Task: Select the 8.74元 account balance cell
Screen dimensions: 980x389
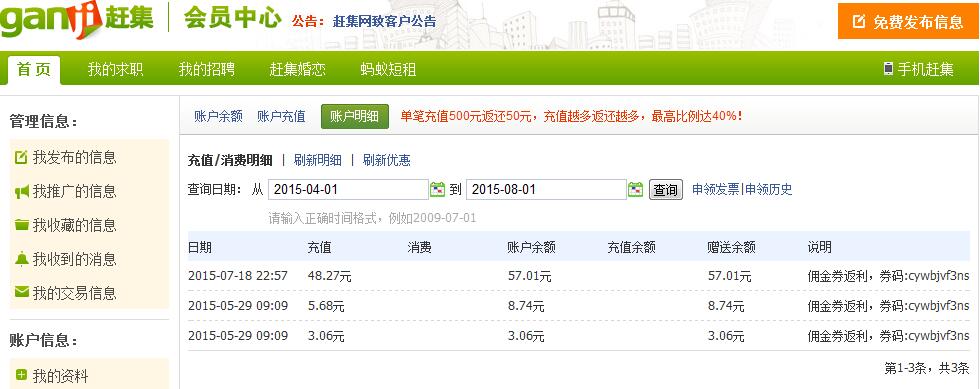Action: [526, 306]
